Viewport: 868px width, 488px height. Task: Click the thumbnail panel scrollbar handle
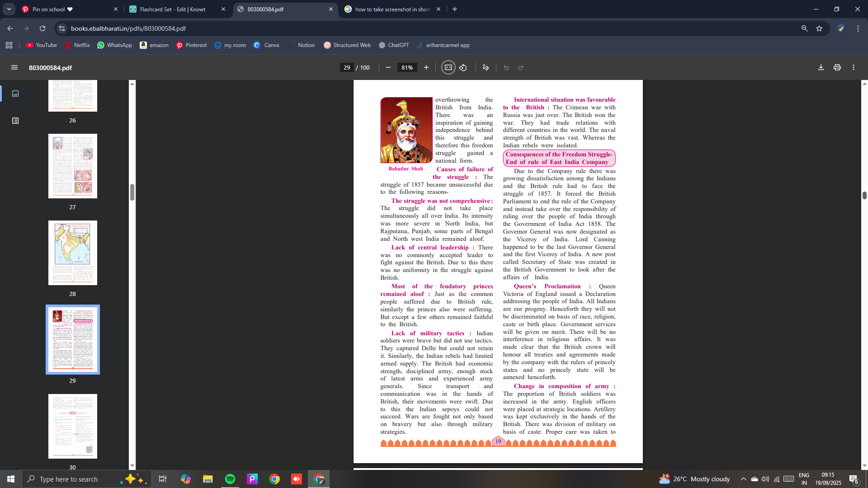pyautogui.click(x=132, y=192)
